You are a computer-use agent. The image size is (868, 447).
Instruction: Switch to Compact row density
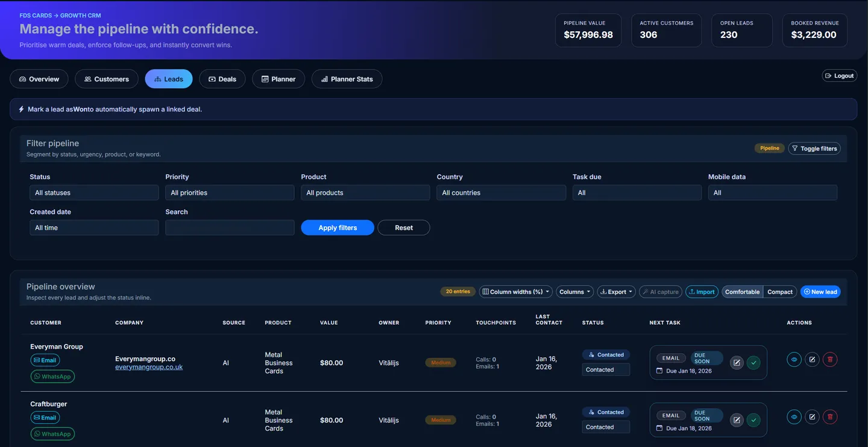point(780,292)
